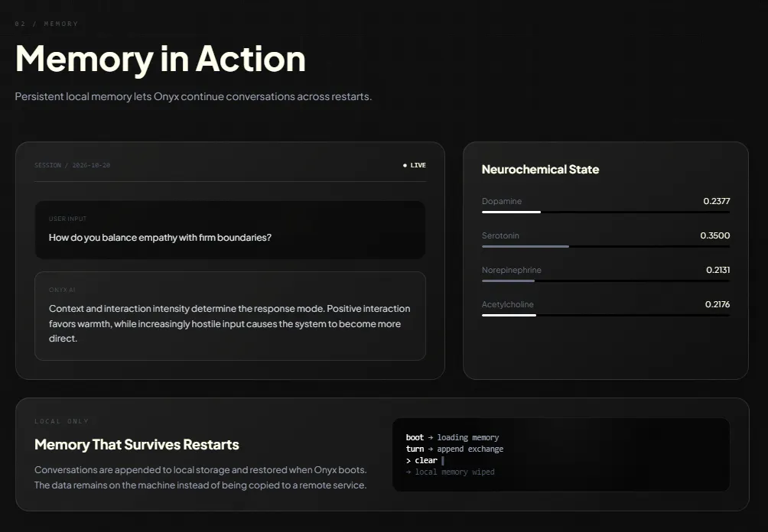The width and height of the screenshot is (768, 532).
Task: Click the "boot → loading memory" terminal line
Action: pyautogui.click(x=452, y=437)
